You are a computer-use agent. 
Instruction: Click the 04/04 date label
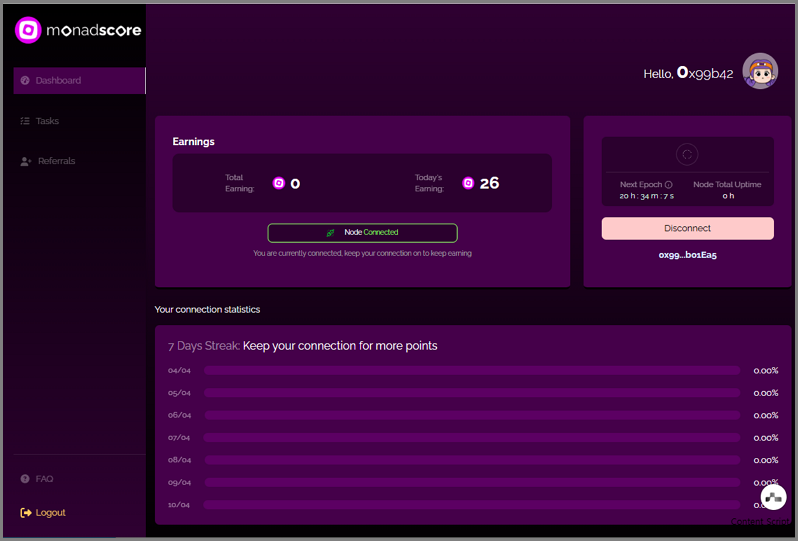coord(179,371)
